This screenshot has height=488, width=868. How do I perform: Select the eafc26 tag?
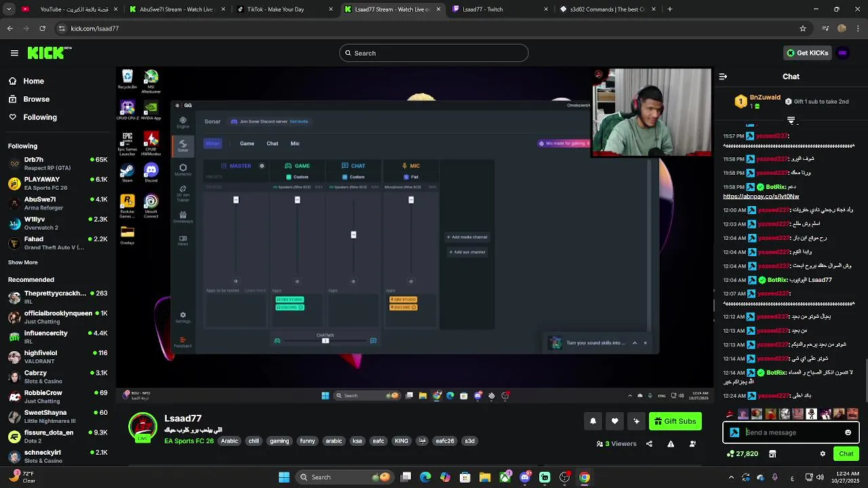point(445,441)
